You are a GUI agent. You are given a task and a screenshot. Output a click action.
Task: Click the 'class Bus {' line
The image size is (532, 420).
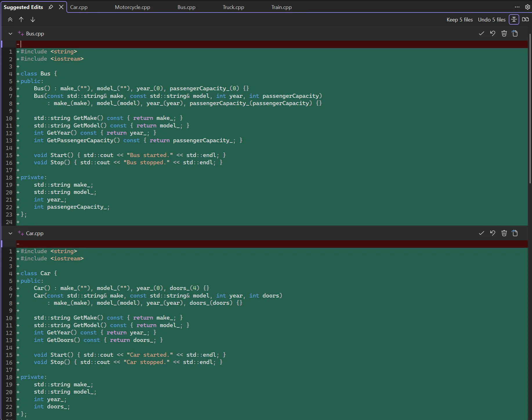[39, 74]
